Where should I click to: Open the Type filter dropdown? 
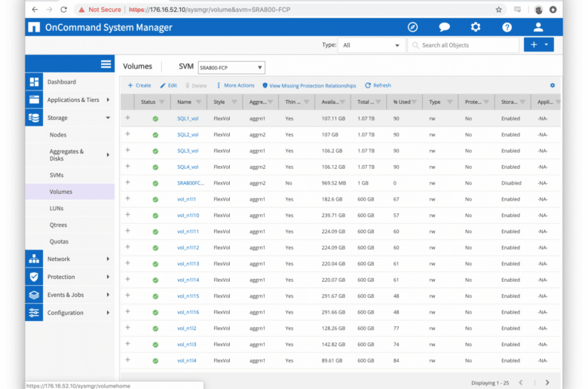click(x=371, y=45)
